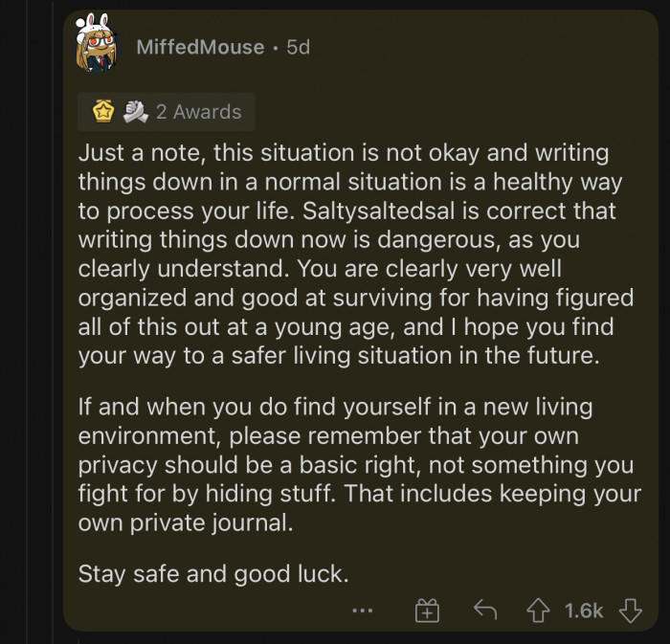View the 2 Awards label
The image size is (670, 644).
point(198,112)
